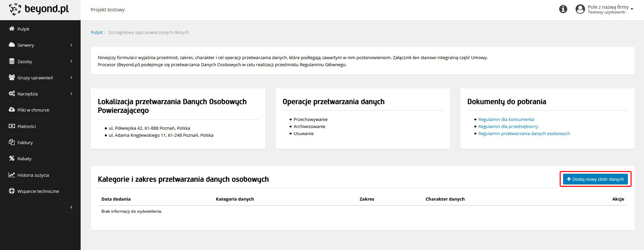Click the Historia zużycia chart icon
Viewport: 644px width, 250px height.
12,175
